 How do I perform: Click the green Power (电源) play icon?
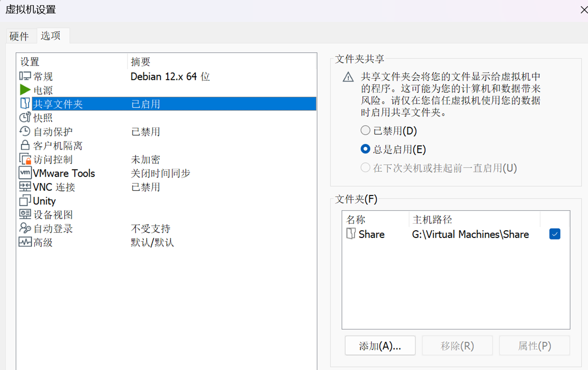click(x=25, y=90)
